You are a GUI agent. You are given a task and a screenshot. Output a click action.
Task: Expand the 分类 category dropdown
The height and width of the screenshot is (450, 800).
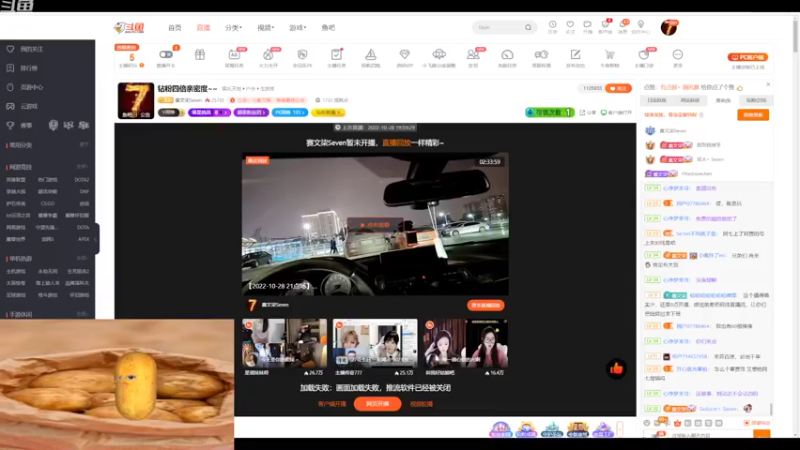(x=233, y=28)
